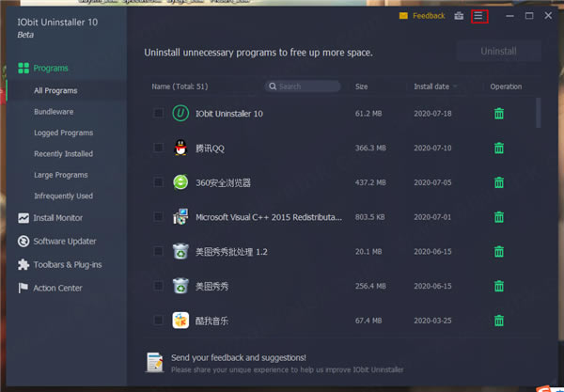564x392 pixels.
Task: Click the 366.3 MB size value
Action: (x=370, y=148)
